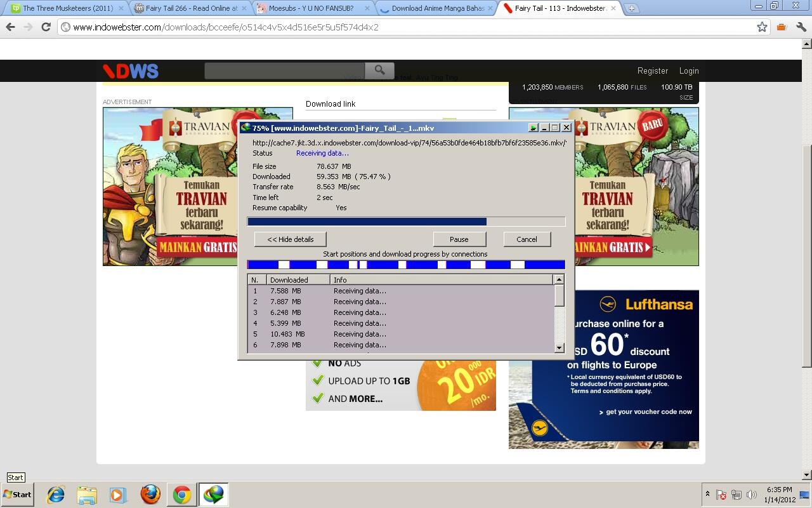Click the green tray-arrow button in IDM title bar

tap(533, 128)
